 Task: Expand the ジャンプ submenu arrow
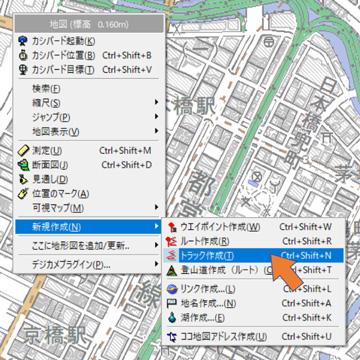(x=157, y=117)
